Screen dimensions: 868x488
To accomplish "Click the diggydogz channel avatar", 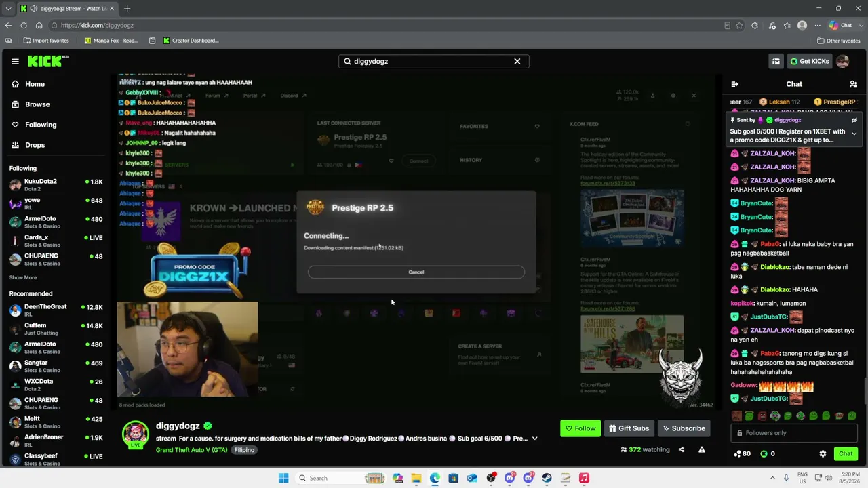I will click(x=135, y=434).
